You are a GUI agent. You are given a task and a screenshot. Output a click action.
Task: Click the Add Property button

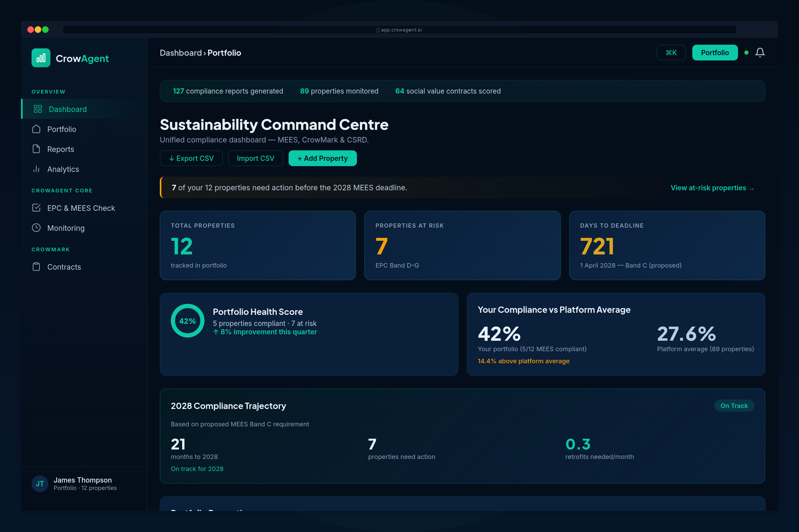323,158
